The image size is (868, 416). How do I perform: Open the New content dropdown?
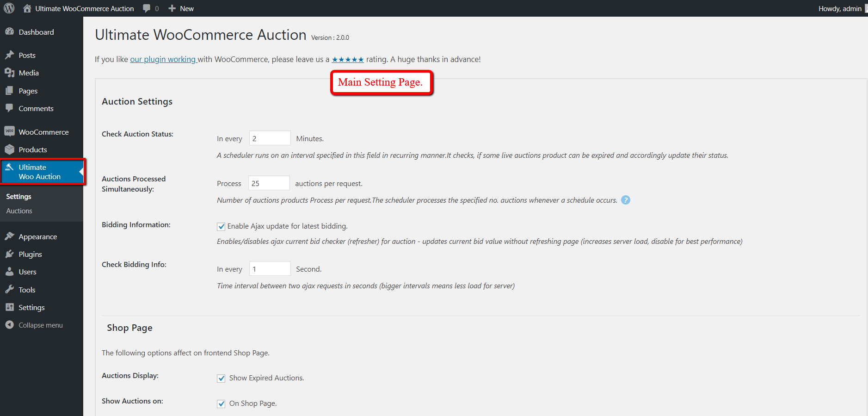[x=181, y=8]
